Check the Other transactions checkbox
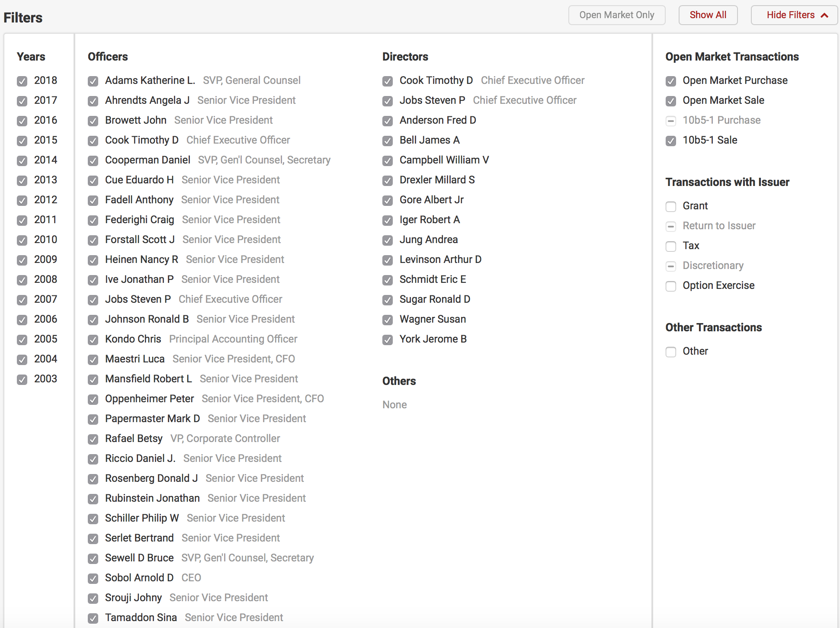 click(671, 352)
